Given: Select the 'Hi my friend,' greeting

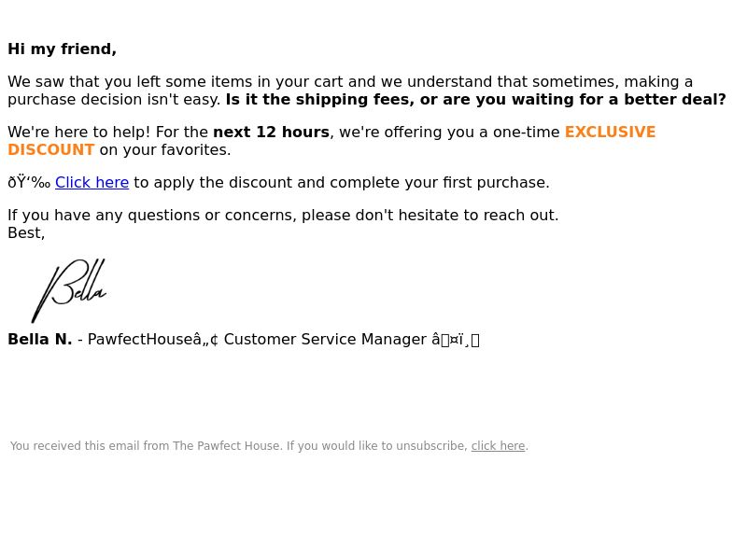Looking at the screenshot, I should point(63,49).
